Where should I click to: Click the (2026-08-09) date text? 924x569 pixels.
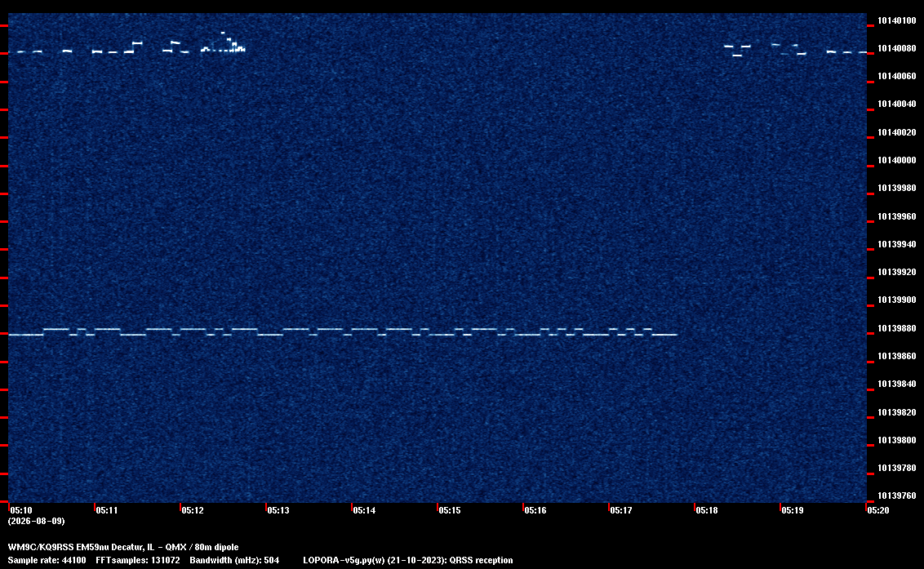click(x=37, y=521)
